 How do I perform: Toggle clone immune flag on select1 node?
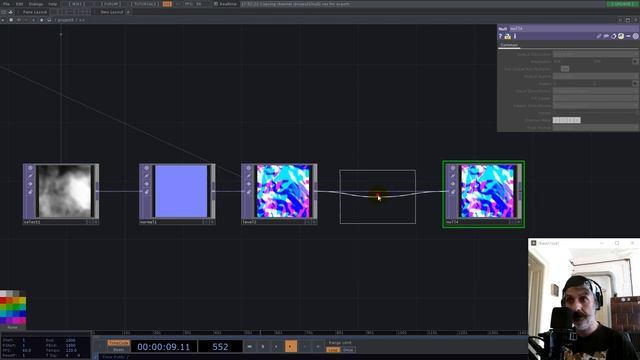tap(30, 176)
